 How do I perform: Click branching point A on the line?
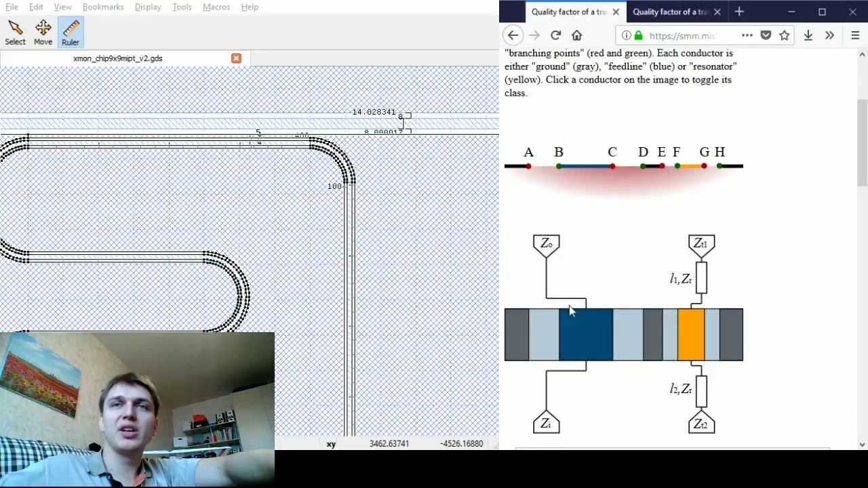pyautogui.click(x=528, y=166)
